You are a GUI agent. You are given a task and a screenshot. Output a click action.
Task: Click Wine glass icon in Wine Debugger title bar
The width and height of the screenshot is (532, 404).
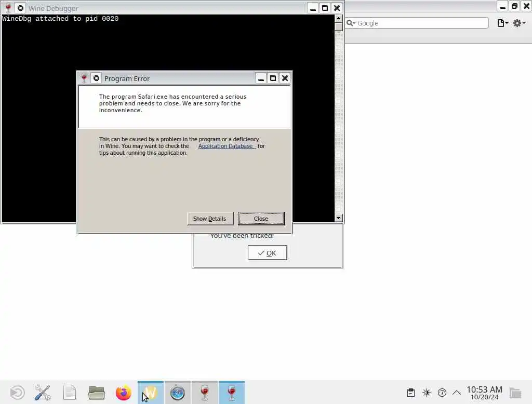point(8,8)
